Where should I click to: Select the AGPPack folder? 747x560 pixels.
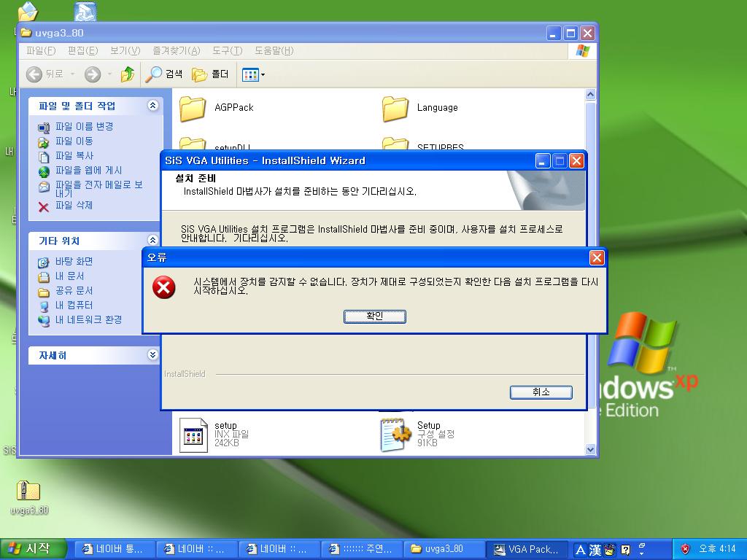[x=193, y=108]
